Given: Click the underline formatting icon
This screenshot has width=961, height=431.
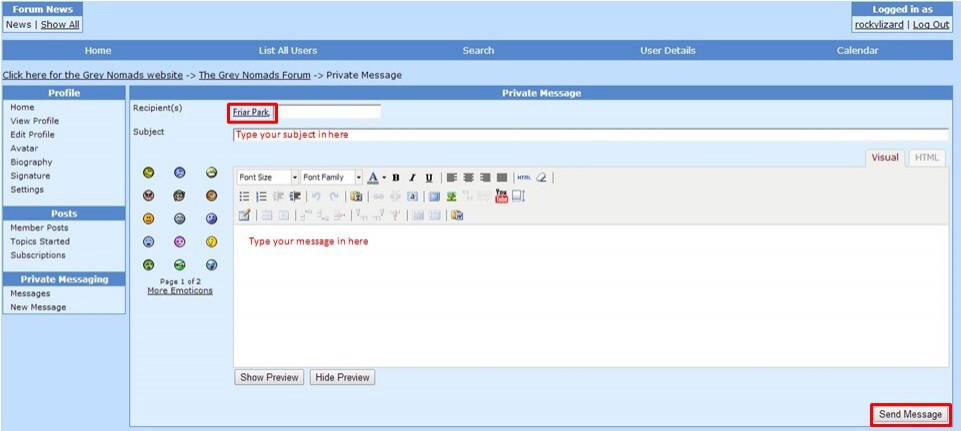Looking at the screenshot, I should pyautogui.click(x=429, y=177).
